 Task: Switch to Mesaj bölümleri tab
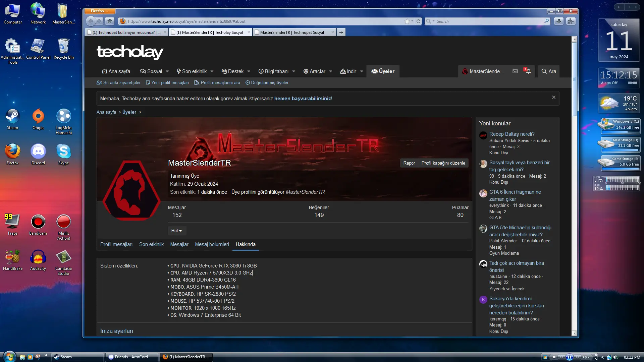click(212, 244)
